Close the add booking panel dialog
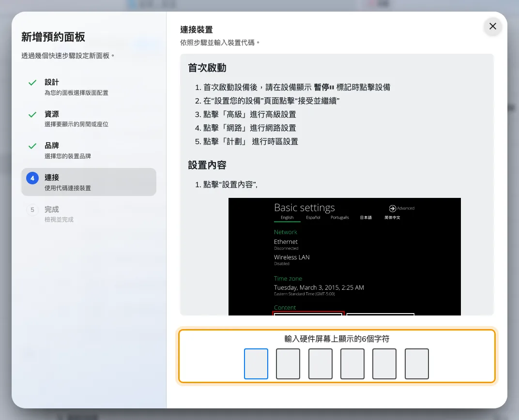 click(492, 26)
